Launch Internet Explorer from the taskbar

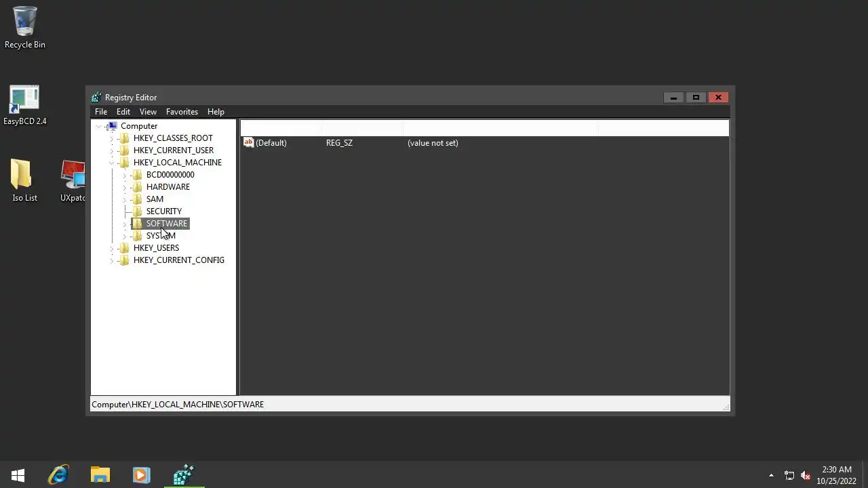pyautogui.click(x=58, y=475)
